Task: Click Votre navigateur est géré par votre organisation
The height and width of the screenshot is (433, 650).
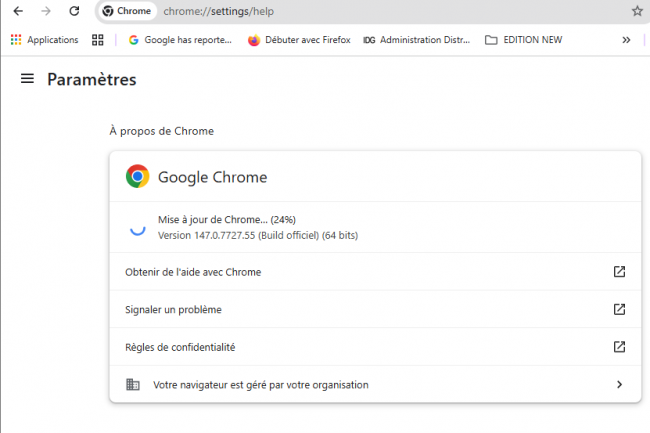Action: pyautogui.click(x=260, y=384)
